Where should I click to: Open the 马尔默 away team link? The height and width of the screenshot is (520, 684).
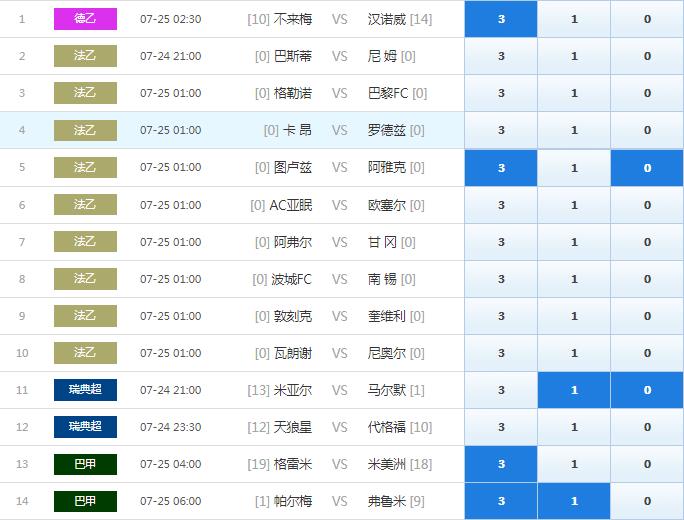386,390
